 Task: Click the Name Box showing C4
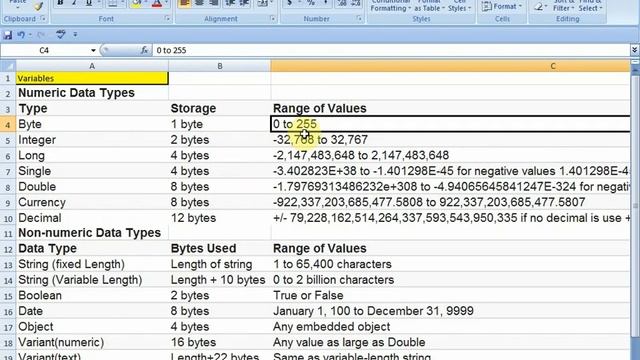44,50
